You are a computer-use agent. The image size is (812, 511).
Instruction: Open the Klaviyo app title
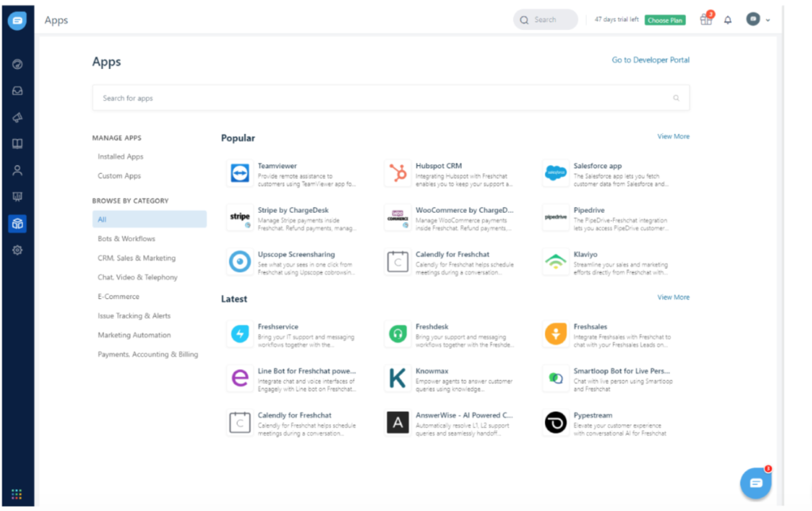pos(585,255)
